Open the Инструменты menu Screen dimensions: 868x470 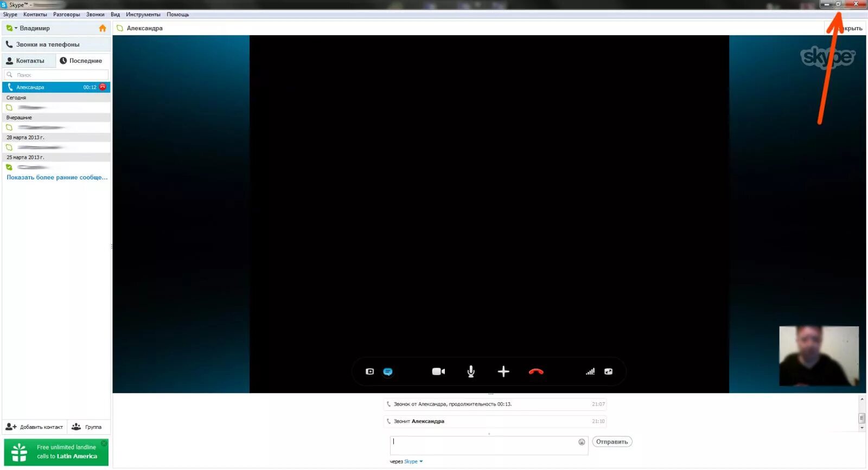point(143,15)
